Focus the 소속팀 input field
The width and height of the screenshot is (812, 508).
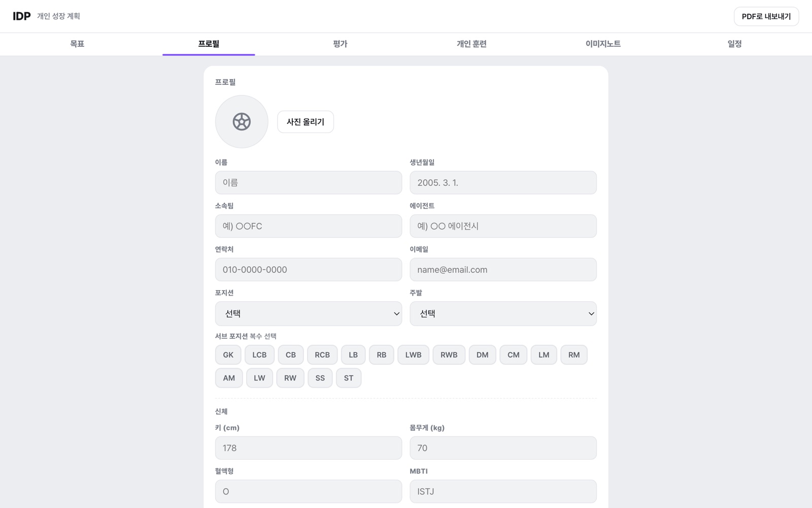pos(309,226)
